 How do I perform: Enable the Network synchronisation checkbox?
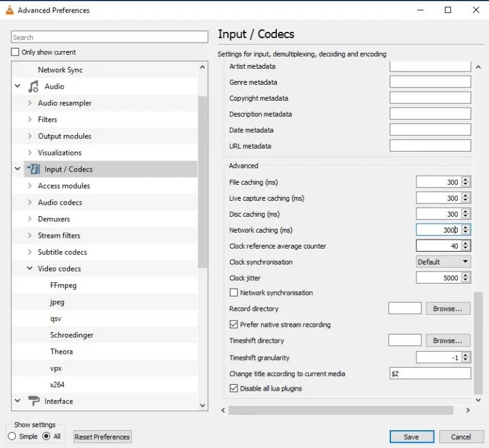(234, 293)
